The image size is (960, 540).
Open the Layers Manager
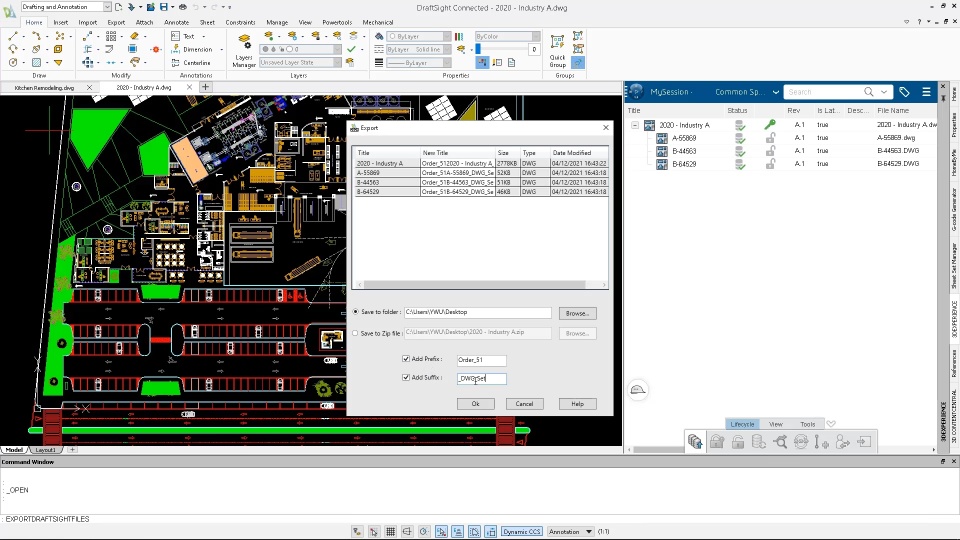coord(244,51)
